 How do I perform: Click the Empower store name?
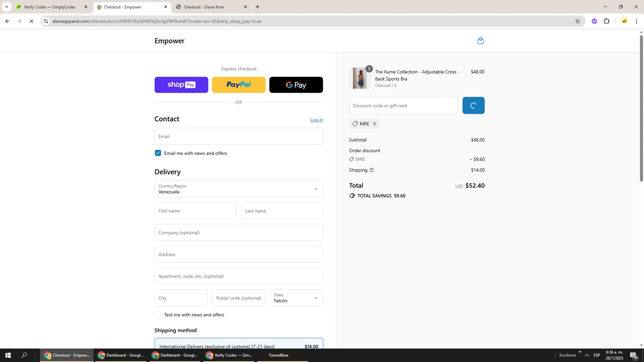click(170, 41)
